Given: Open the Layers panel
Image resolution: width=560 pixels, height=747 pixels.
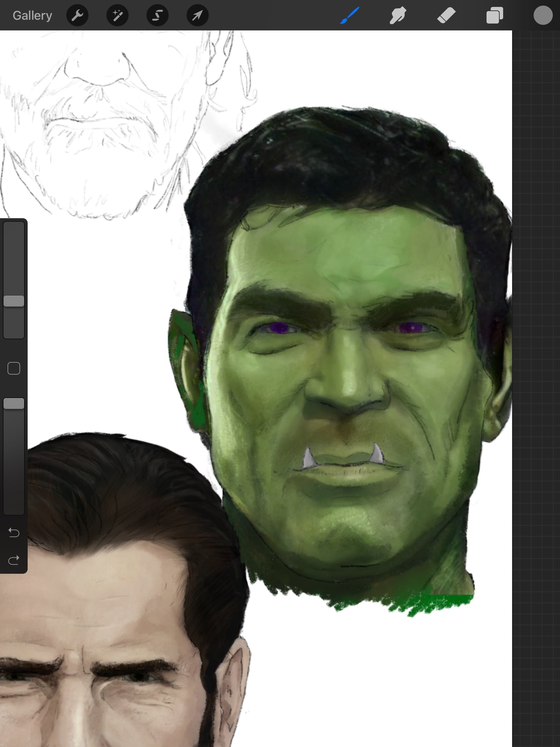Looking at the screenshot, I should pos(494,15).
